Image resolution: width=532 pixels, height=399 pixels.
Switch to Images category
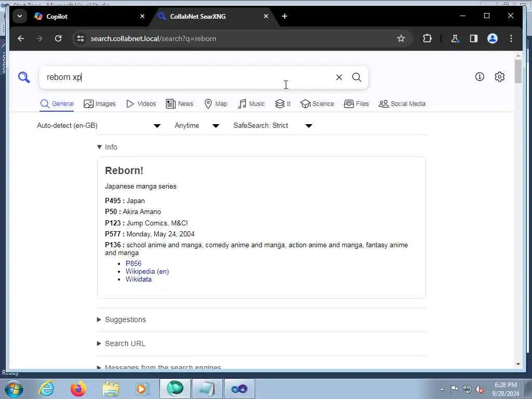pyautogui.click(x=100, y=104)
